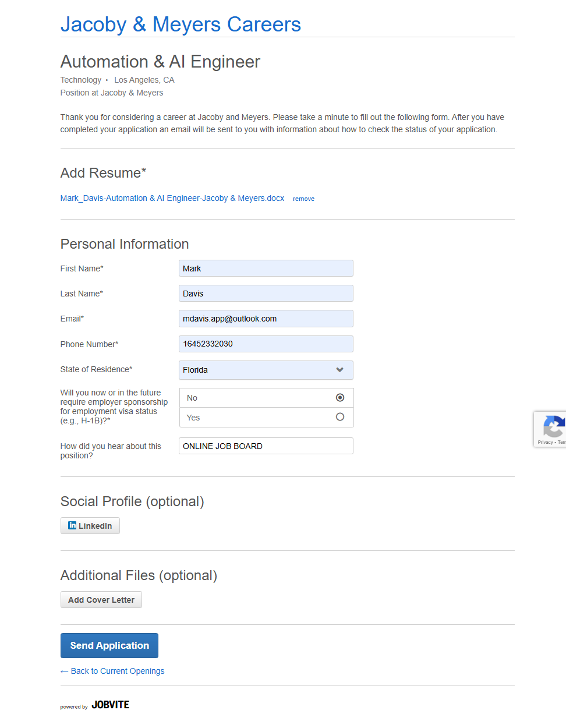Click the Jobvite logo in footer
Image resolution: width=566 pixels, height=728 pixels.
click(x=110, y=705)
